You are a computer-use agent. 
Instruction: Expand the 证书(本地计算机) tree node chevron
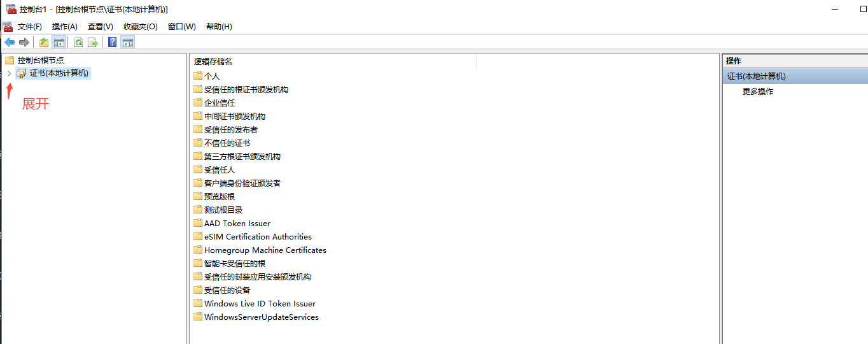[x=9, y=73]
